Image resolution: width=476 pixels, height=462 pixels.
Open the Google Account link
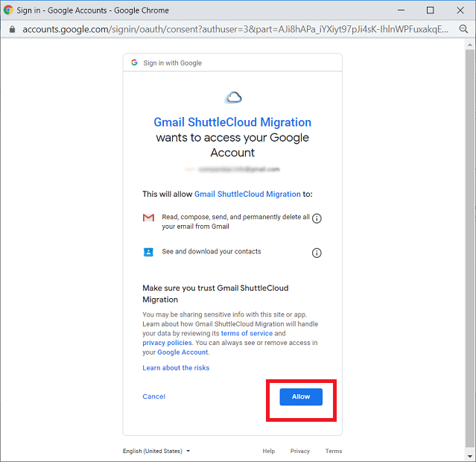[x=183, y=352]
